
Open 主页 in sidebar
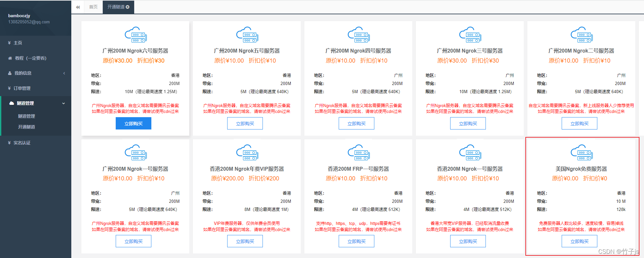[36, 43]
